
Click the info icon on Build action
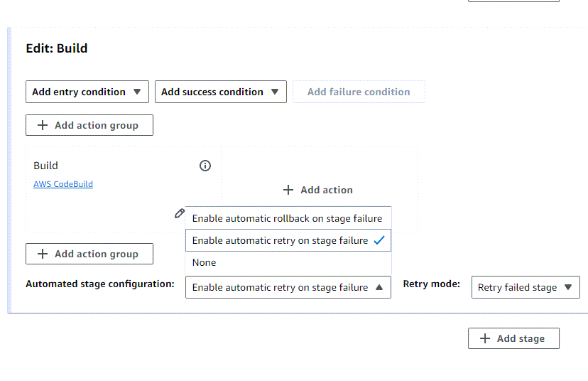coord(205,166)
